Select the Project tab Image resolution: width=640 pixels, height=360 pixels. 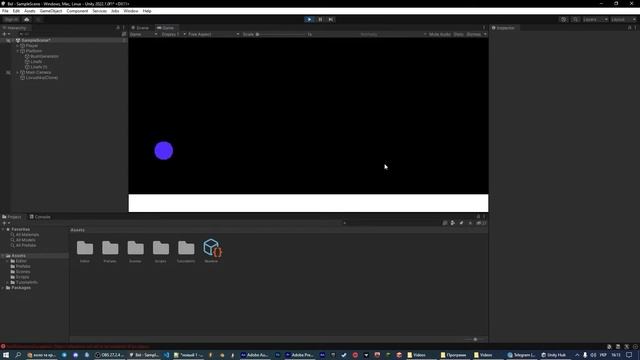12,217
